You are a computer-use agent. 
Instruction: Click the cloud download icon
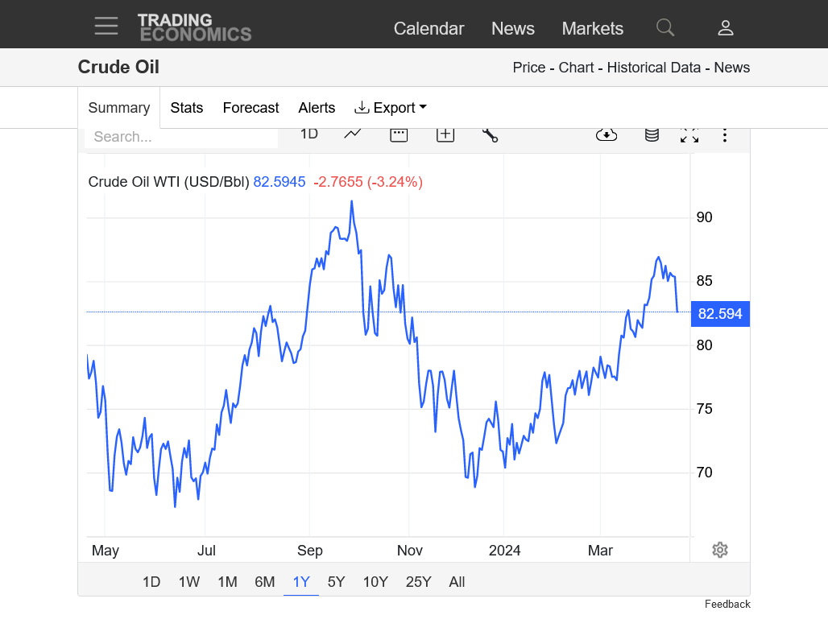(x=607, y=134)
